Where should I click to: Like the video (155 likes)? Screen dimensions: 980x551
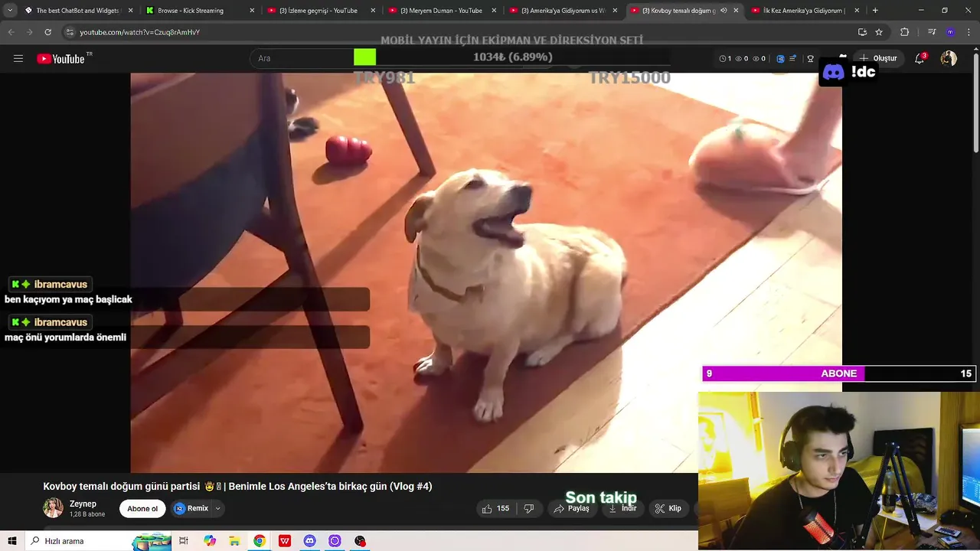495,508
